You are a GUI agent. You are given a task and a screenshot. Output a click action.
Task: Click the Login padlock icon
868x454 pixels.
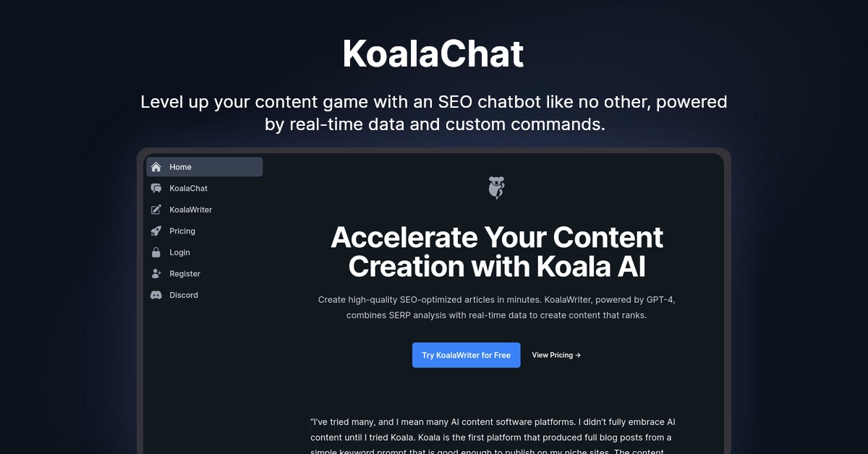pyautogui.click(x=156, y=252)
